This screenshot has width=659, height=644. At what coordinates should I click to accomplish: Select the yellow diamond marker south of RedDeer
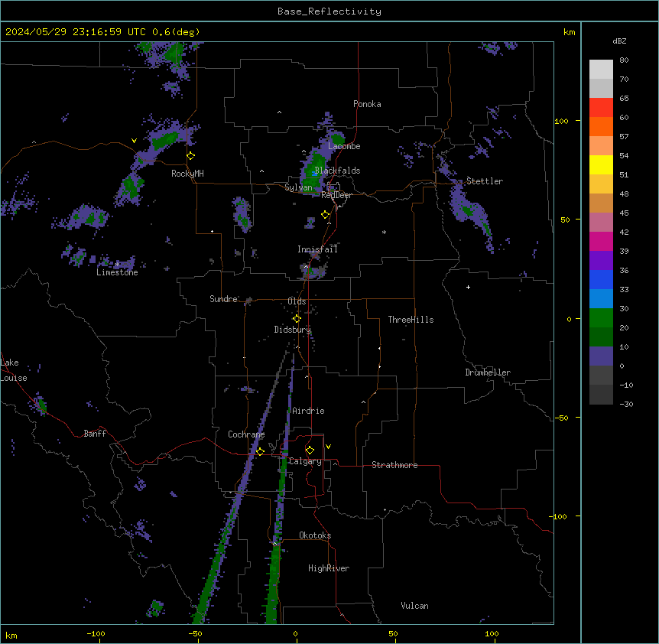[326, 215]
